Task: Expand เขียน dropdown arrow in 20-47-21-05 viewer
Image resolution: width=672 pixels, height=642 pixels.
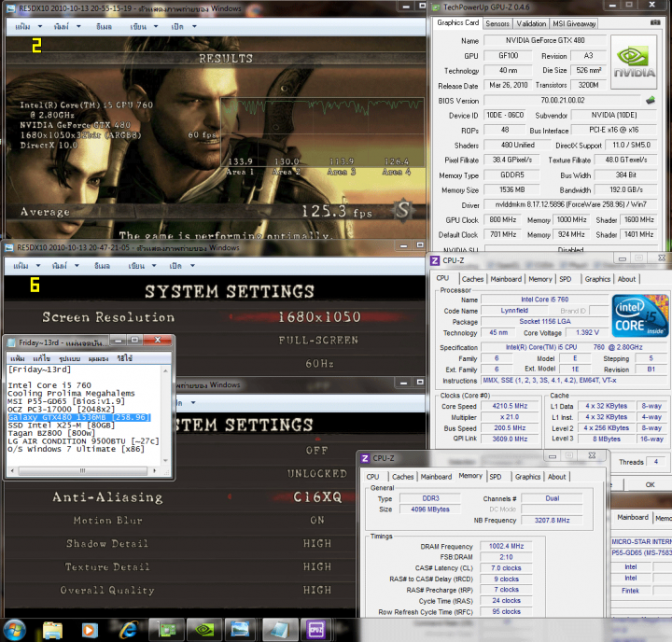Action: pos(154,266)
